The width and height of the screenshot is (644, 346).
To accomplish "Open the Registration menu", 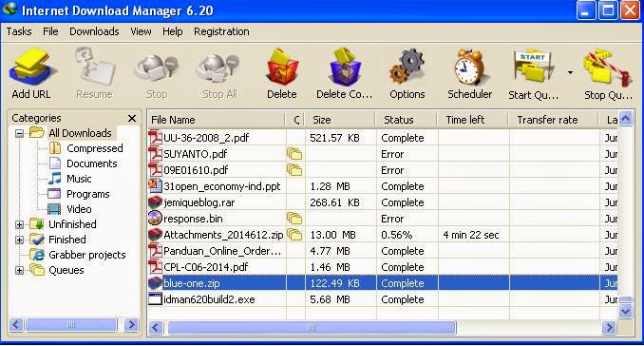I will pos(221,31).
